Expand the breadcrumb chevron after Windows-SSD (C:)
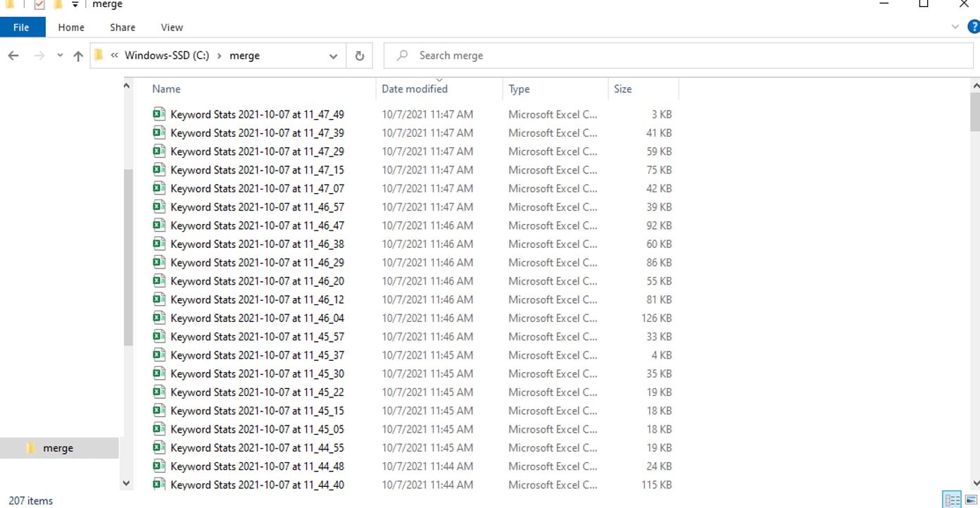Screen dimensions: 980x508 [220, 56]
